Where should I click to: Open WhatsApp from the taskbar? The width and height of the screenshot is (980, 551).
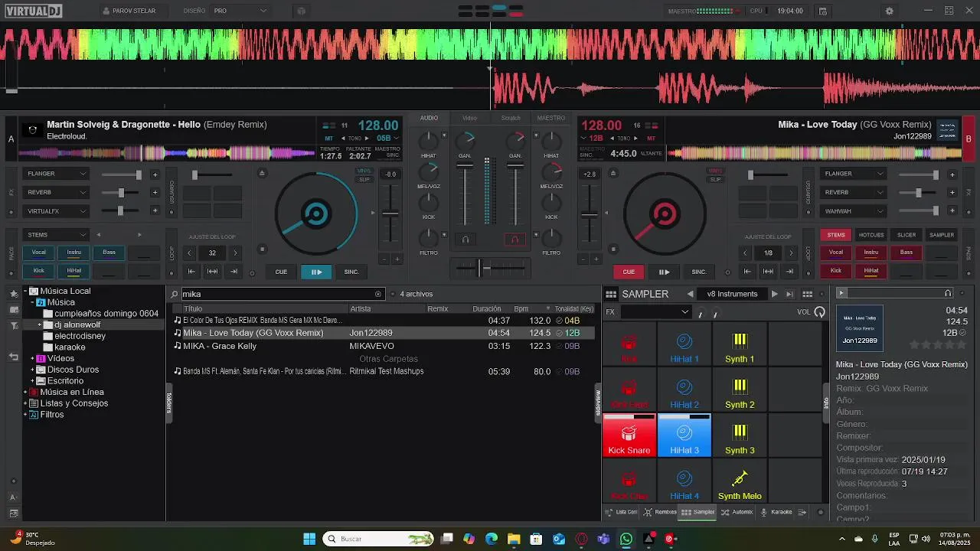click(x=626, y=539)
